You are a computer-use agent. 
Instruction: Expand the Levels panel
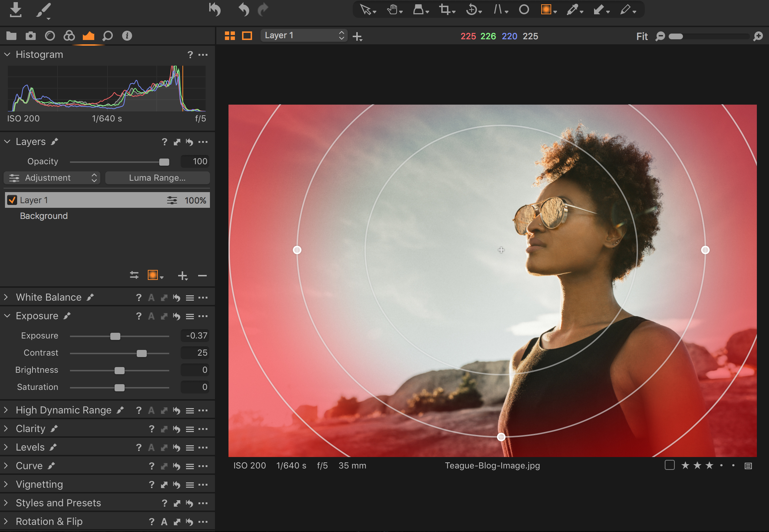click(6, 447)
